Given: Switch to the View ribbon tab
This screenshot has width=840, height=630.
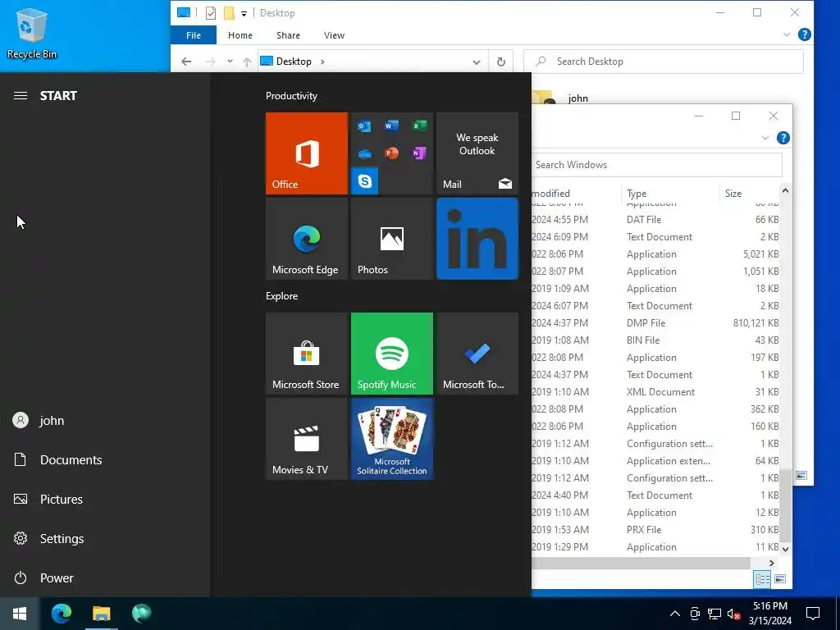Looking at the screenshot, I should coord(335,35).
